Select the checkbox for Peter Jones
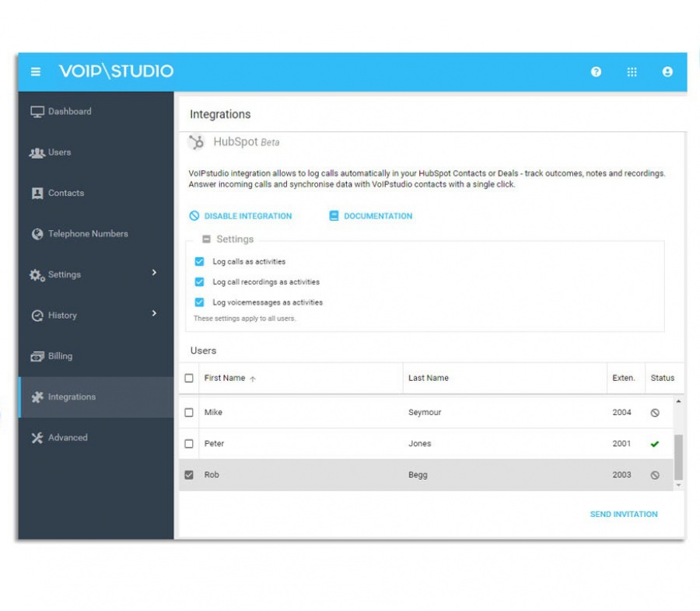 tap(189, 444)
